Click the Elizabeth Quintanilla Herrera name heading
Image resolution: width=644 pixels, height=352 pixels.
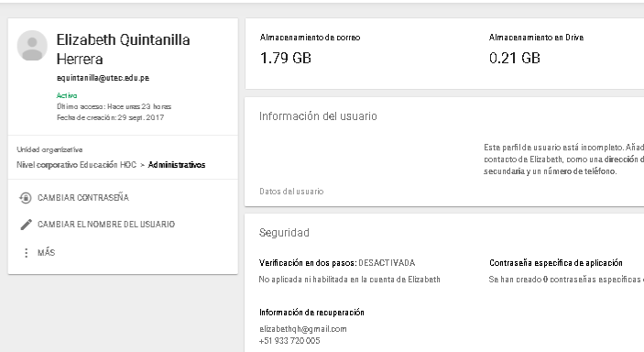tap(123, 49)
